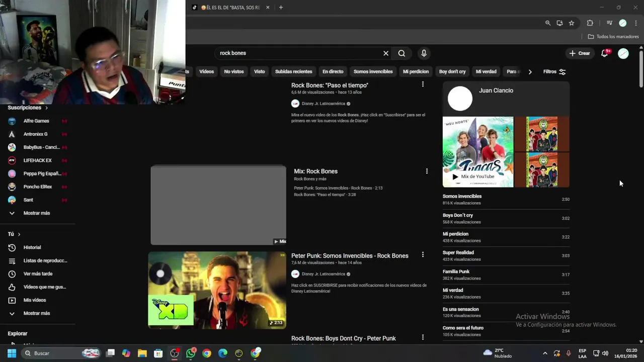Open the Alfre Games subscription
Viewport: 644px width, 362px height.
click(x=38, y=121)
